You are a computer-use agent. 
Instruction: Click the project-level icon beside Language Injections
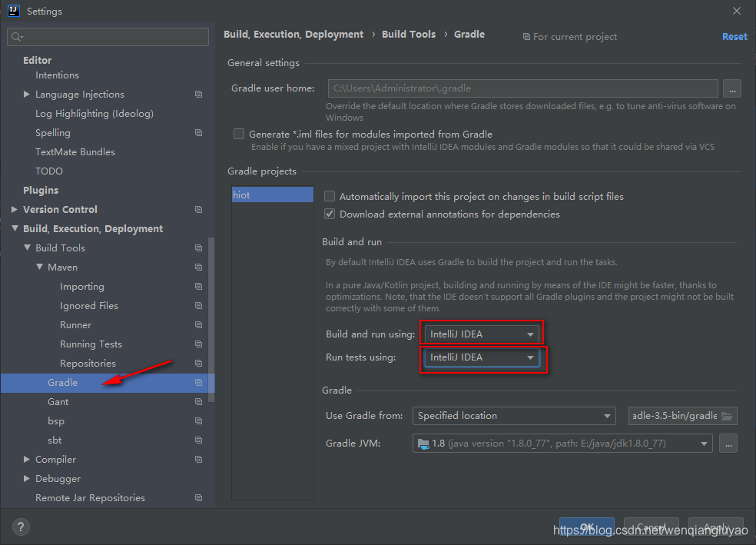199,94
